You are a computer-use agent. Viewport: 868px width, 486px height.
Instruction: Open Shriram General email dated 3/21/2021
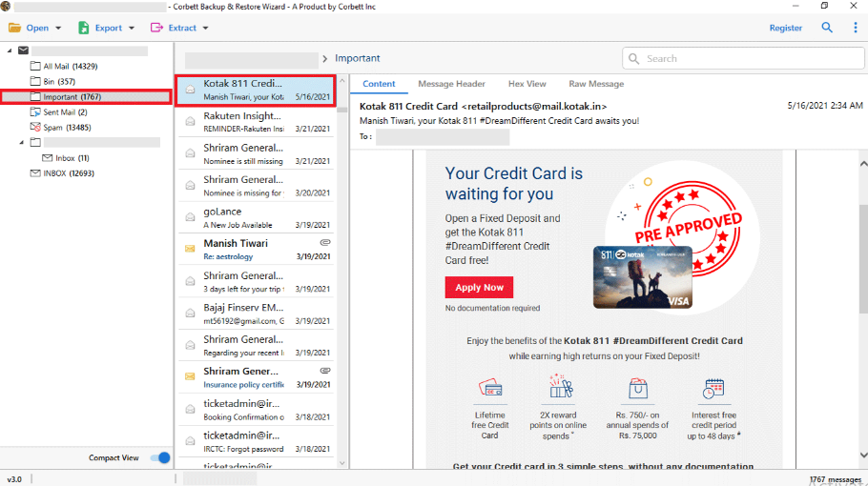pos(256,154)
